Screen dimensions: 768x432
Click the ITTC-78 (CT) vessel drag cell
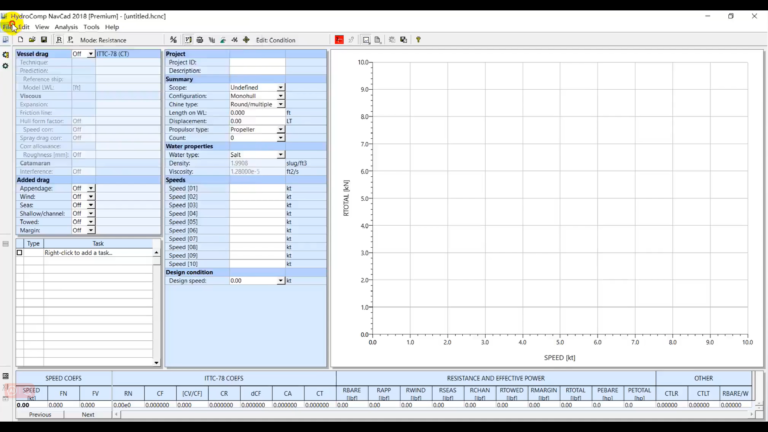pos(128,54)
